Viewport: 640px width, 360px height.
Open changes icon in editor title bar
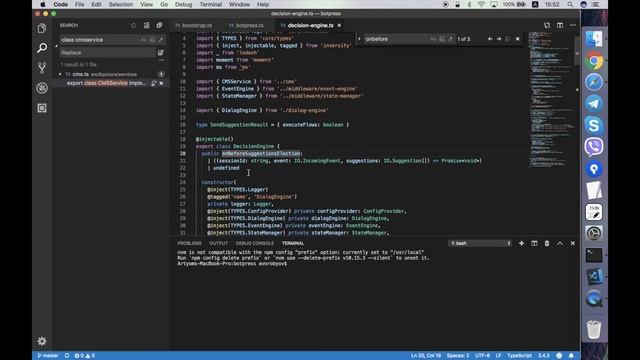[547, 25]
